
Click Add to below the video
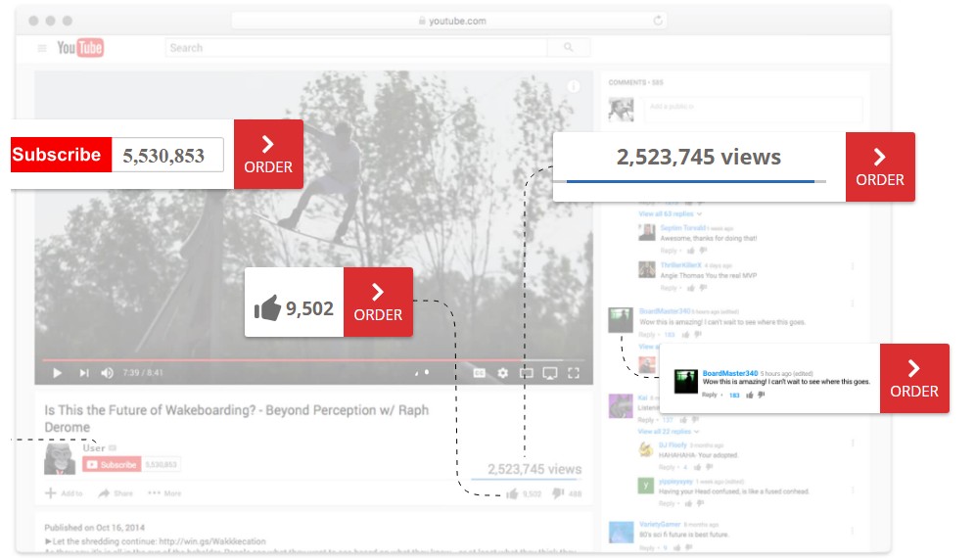click(x=65, y=493)
